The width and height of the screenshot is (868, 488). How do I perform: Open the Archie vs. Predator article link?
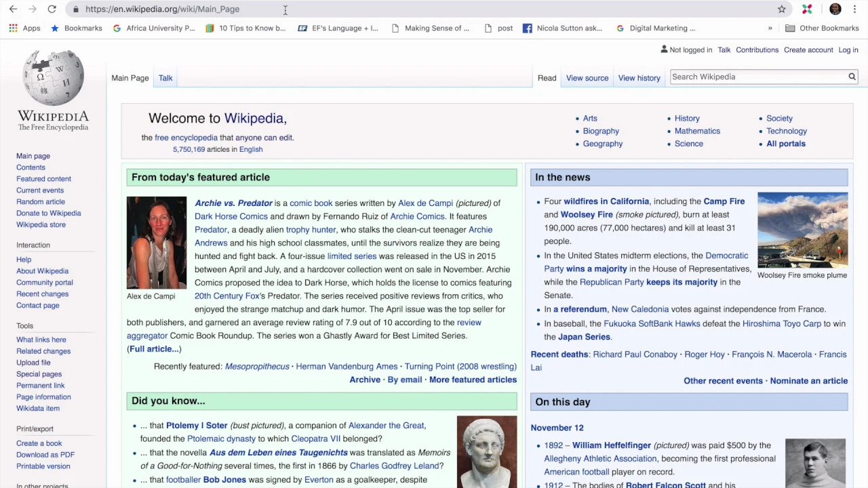pyautogui.click(x=233, y=203)
